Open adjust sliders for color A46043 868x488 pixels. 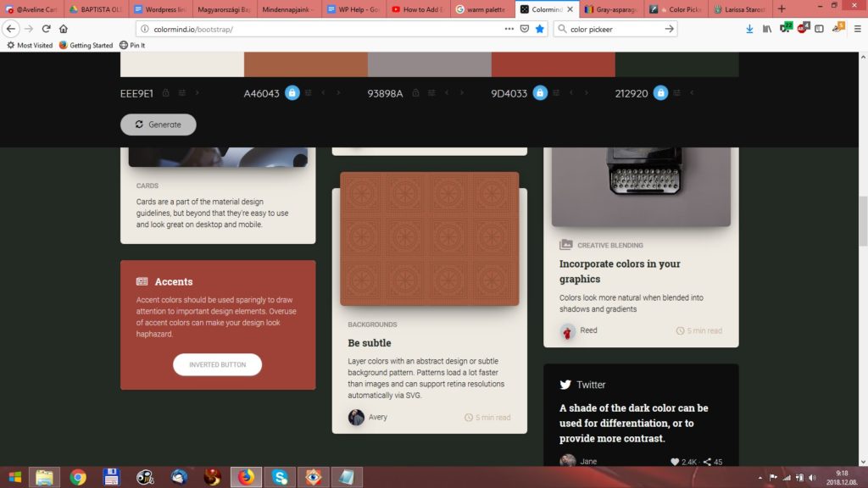tap(309, 93)
